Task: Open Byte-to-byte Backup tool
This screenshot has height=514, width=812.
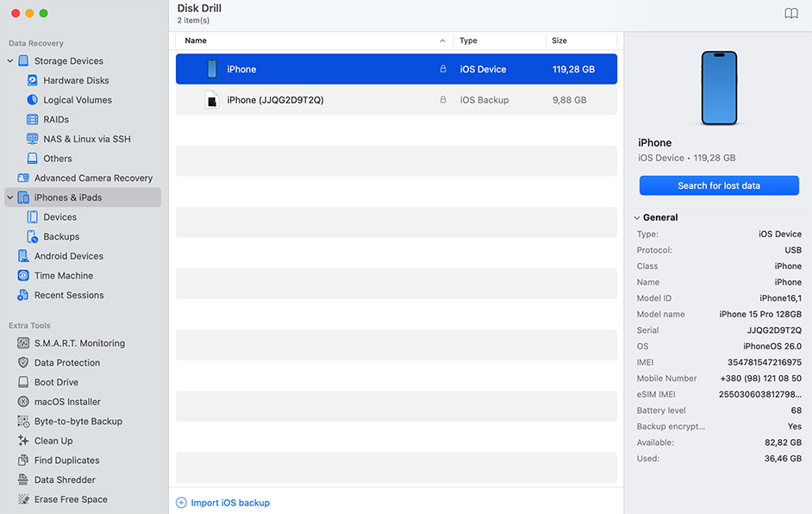Action: (78, 421)
